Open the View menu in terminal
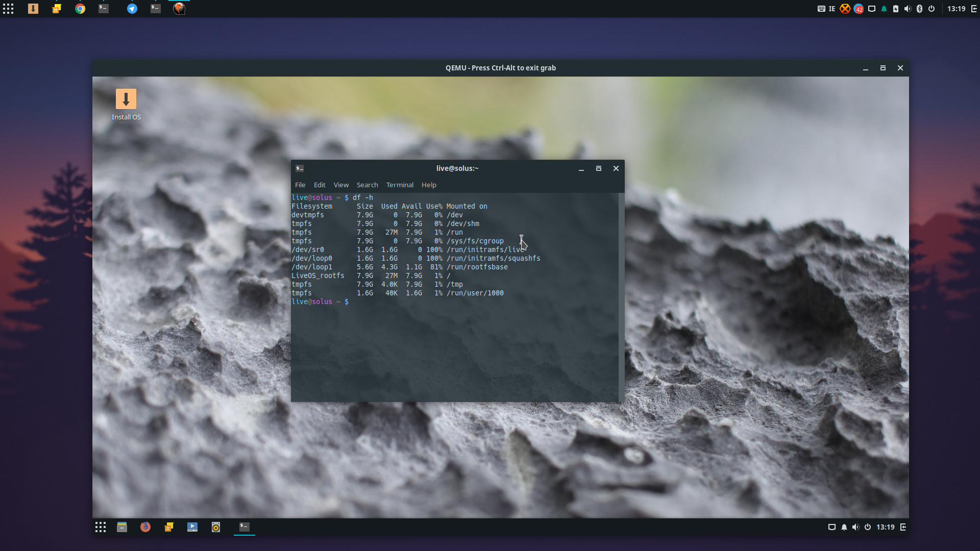 click(341, 185)
